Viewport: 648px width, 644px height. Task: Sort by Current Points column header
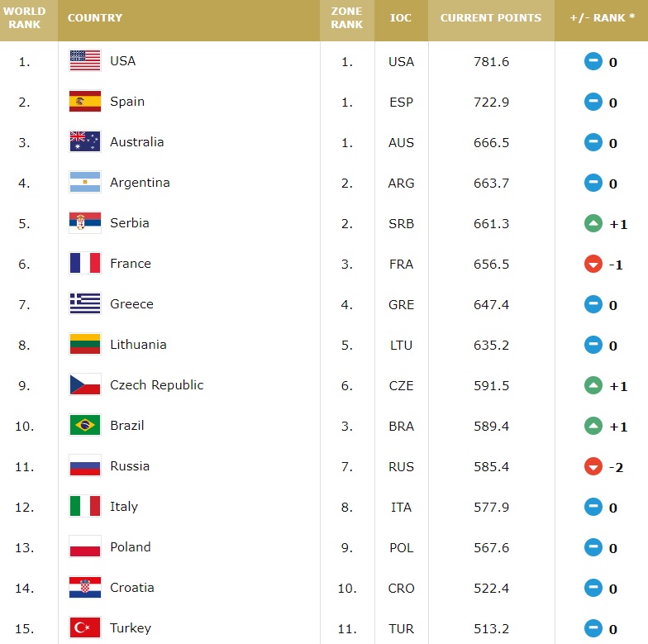click(491, 18)
